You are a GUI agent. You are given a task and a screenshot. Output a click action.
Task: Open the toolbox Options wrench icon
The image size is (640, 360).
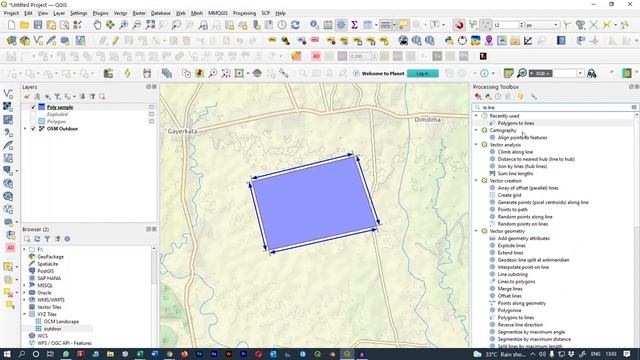point(533,97)
